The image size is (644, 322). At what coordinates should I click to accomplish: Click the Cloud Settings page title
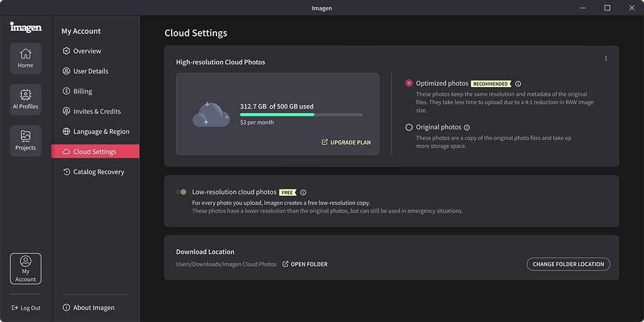pyautogui.click(x=196, y=33)
